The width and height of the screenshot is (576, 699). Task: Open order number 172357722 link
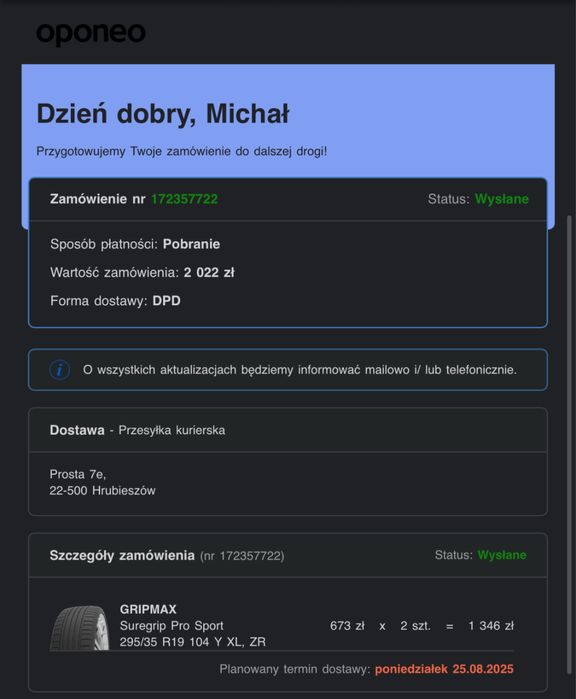tap(184, 199)
